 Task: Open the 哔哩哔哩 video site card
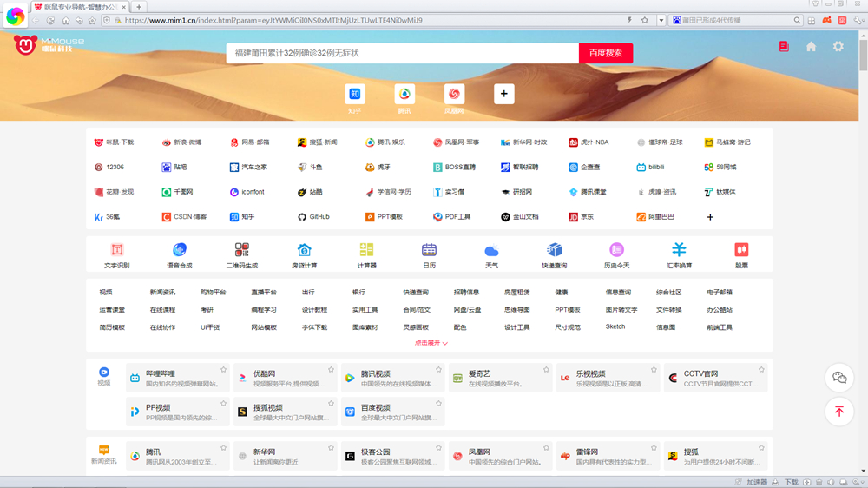click(178, 378)
